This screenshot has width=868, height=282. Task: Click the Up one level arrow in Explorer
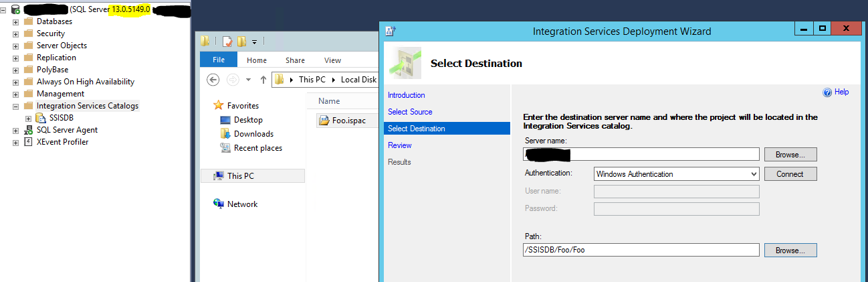(263, 80)
